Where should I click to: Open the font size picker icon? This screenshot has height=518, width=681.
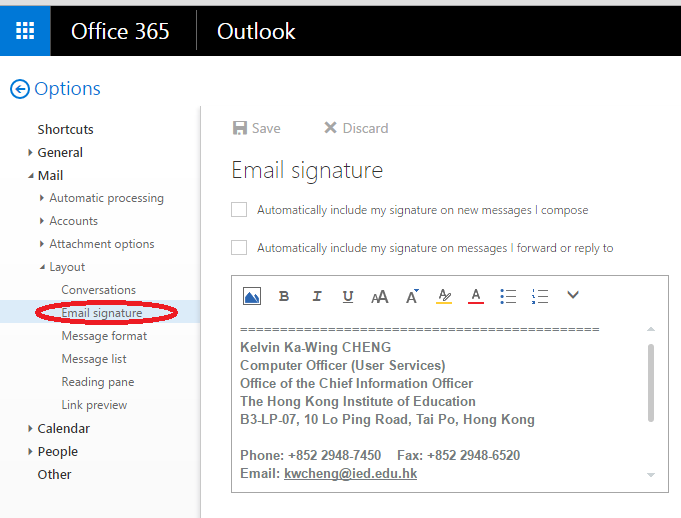coord(412,297)
